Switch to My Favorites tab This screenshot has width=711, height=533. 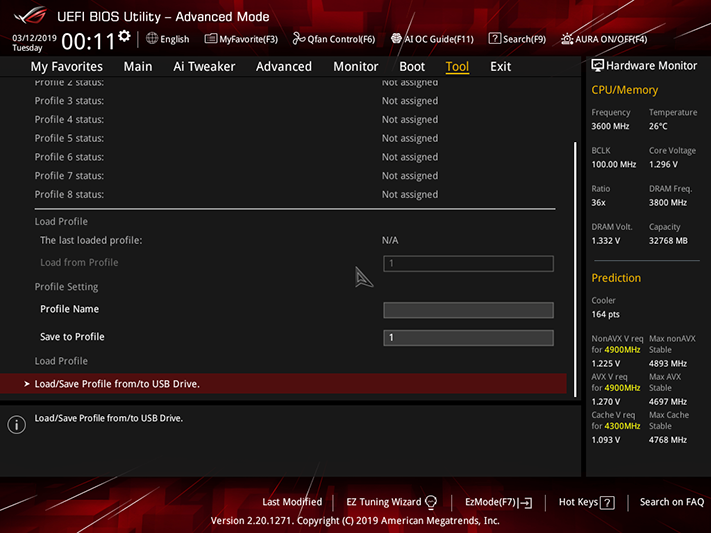[x=67, y=67]
